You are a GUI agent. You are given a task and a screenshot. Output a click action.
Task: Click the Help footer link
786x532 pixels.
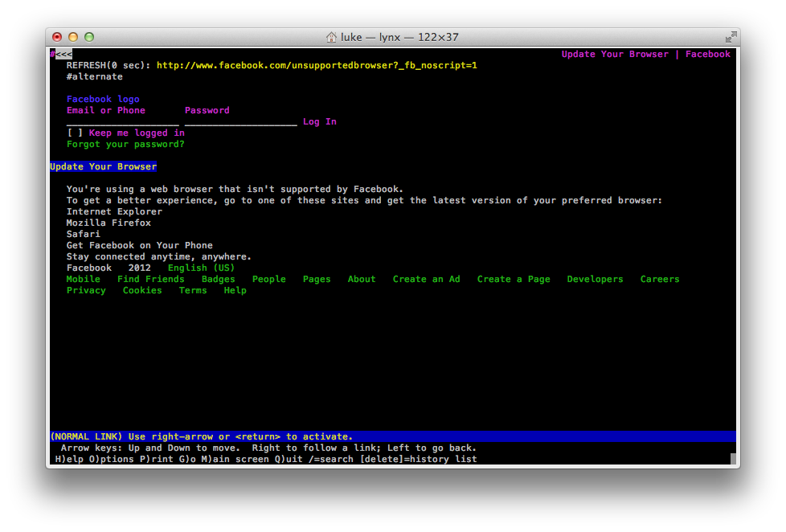pos(235,291)
